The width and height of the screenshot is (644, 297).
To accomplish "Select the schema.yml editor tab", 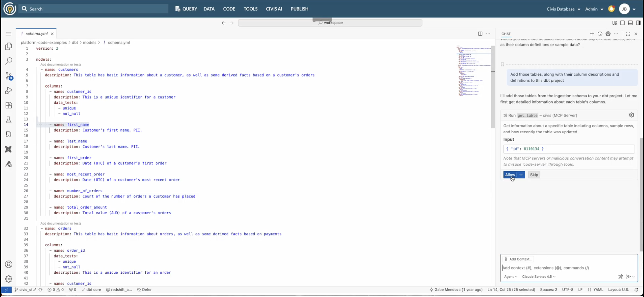I will 36,34.
